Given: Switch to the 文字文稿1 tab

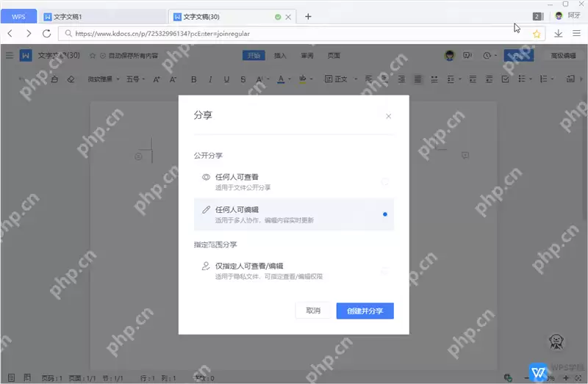Looking at the screenshot, I should 101,17.
